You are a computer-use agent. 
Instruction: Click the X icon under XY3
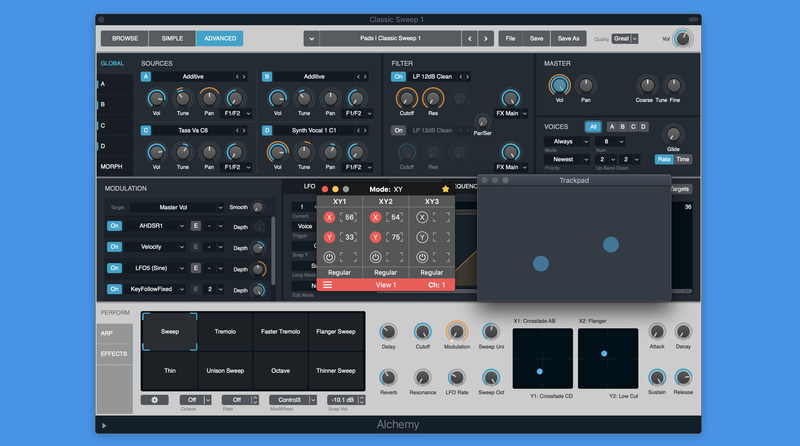pyautogui.click(x=422, y=217)
